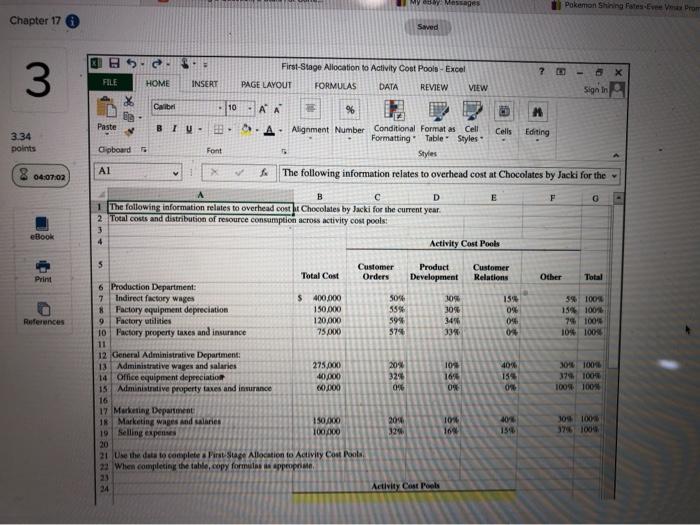The width and height of the screenshot is (700, 525).
Task: Open the Cells group button
Action: click(x=504, y=121)
